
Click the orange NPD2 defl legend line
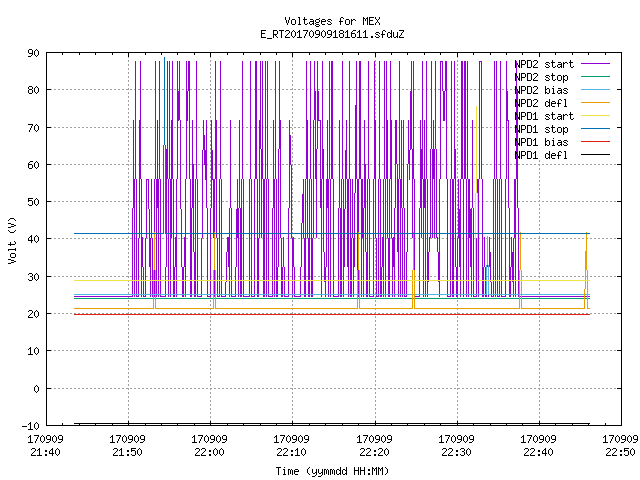(595, 103)
